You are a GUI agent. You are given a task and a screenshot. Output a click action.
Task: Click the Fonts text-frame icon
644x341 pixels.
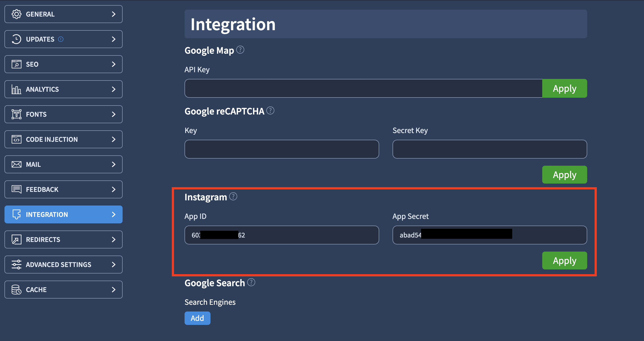click(17, 114)
